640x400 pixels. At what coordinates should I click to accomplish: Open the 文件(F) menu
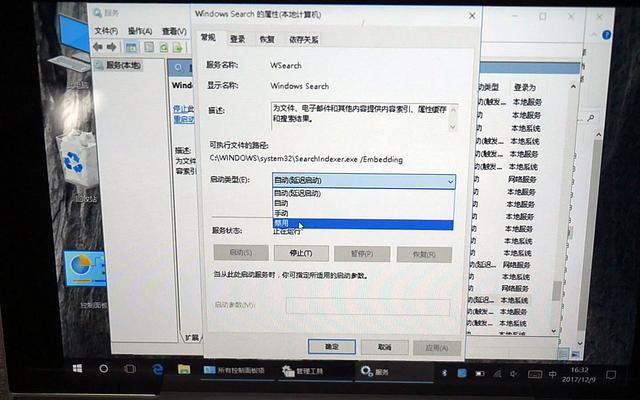point(107,31)
